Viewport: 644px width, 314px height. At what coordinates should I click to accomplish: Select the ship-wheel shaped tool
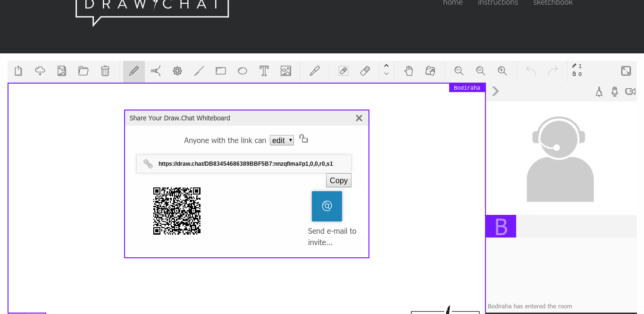177,71
